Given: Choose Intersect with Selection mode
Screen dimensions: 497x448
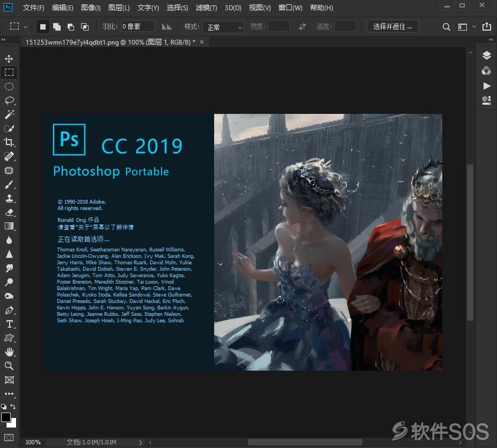Looking at the screenshot, I should click(85, 27).
